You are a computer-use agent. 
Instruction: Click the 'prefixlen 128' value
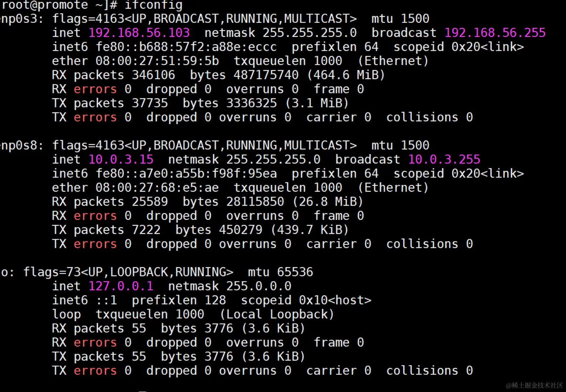coord(179,300)
